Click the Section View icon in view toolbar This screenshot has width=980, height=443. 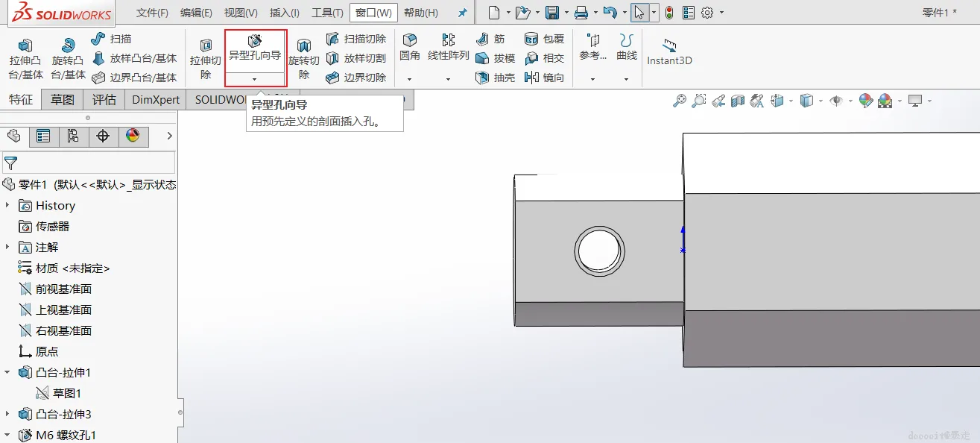coord(738,101)
